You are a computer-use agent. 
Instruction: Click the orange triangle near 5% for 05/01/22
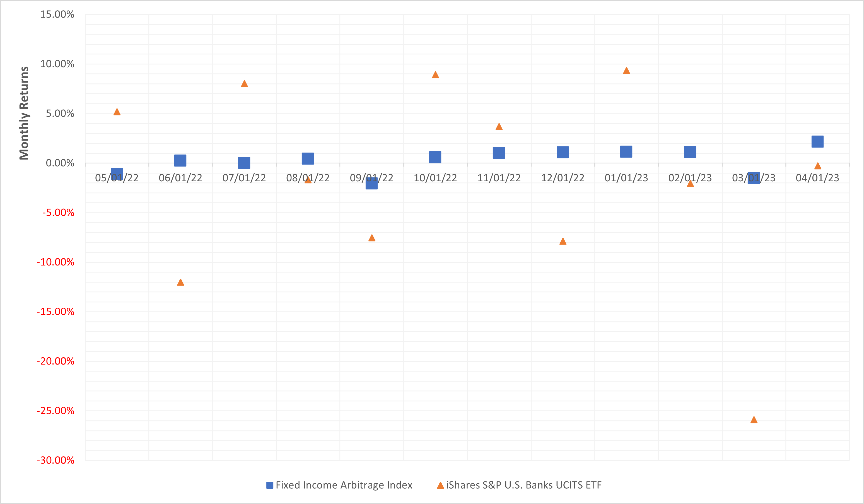117,112
